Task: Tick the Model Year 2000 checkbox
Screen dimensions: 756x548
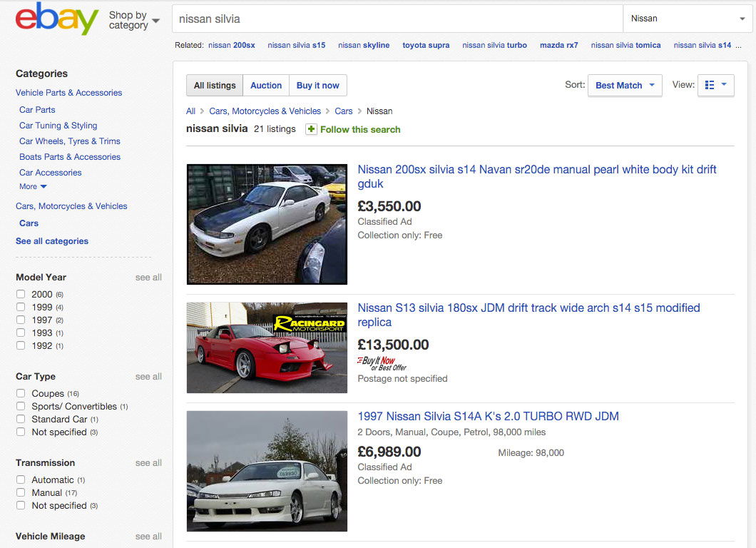Action: pyautogui.click(x=21, y=294)
